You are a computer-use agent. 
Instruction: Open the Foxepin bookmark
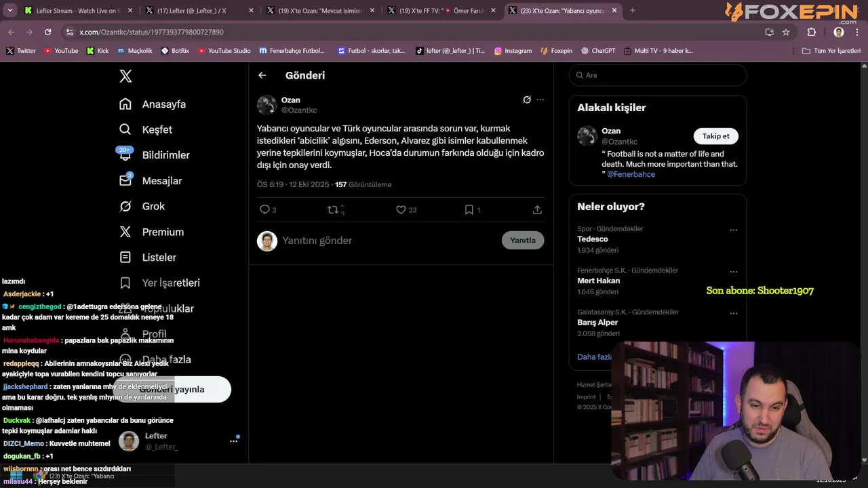point(556,51)
